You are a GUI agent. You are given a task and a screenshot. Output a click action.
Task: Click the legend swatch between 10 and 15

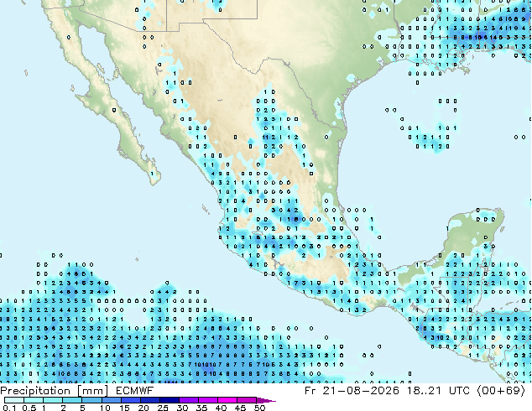112,400
